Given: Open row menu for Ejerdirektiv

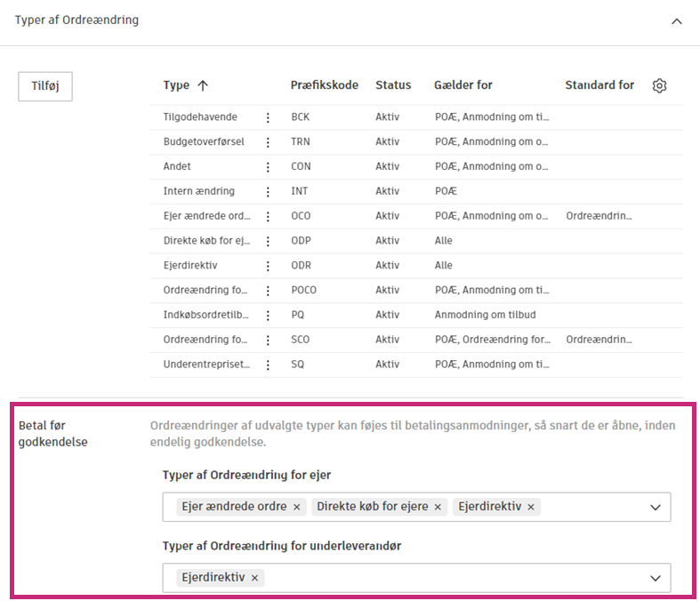Looking at the screenshot, I should pyautogui.click(x=268, y=266).
